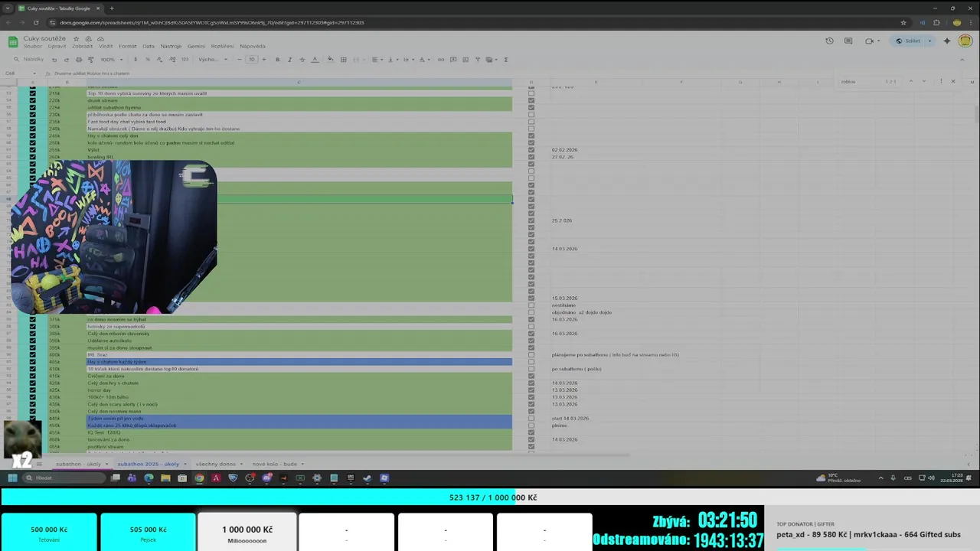Go to previous find result
This screenshot has height=551, width=980.
910,81
